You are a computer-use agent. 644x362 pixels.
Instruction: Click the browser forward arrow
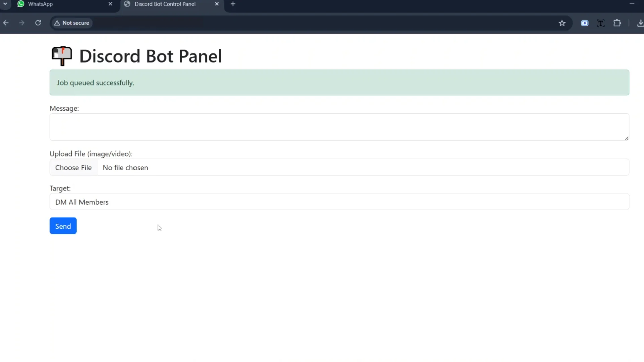[x=22, y=23]
